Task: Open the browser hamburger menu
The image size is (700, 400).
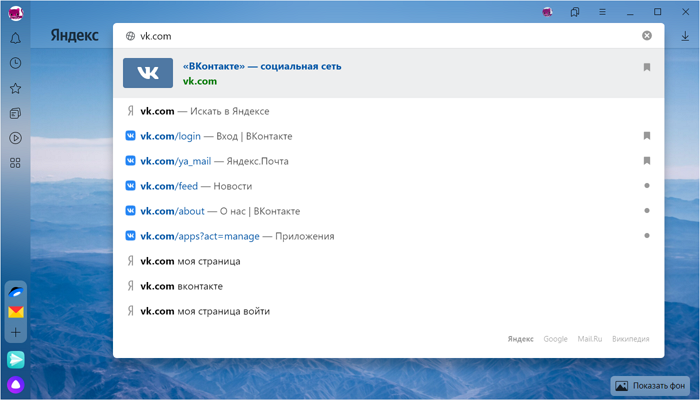Action: [602, 12]
